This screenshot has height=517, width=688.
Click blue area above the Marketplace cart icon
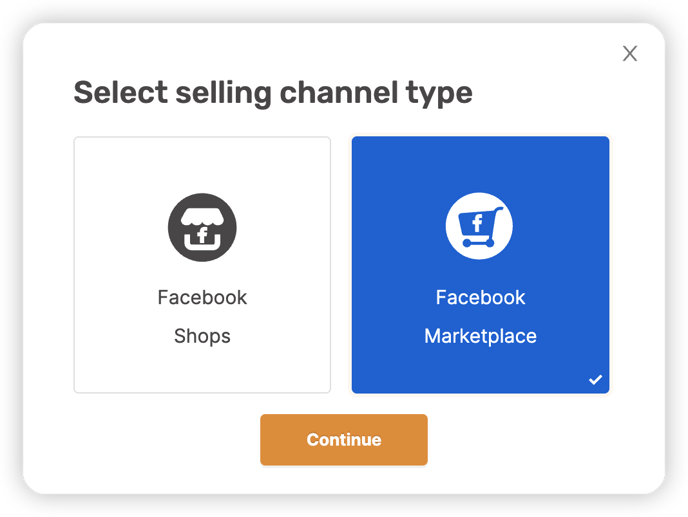(x=480, y=164)
